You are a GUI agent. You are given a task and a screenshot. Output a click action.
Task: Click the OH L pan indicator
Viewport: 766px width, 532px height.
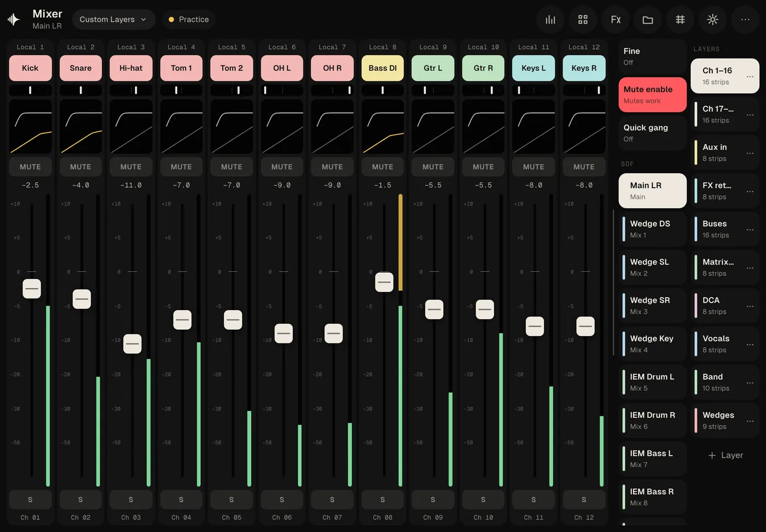click(x=282, y=90)
